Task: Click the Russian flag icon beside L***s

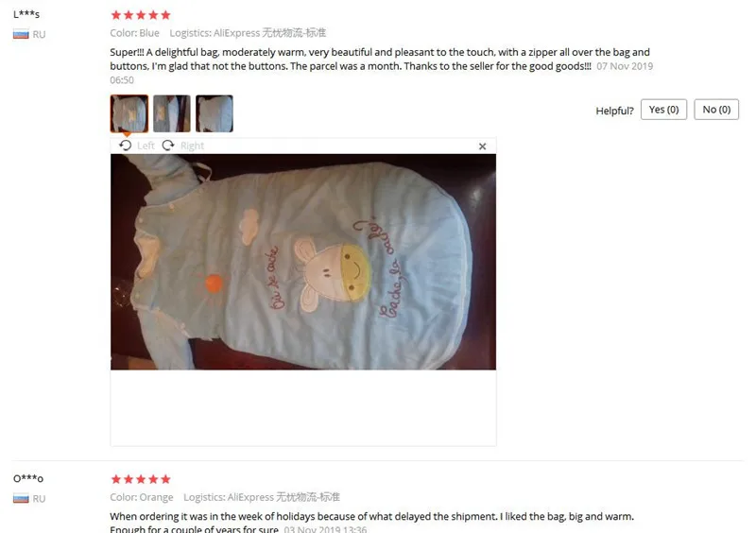Action: point(21,34)
